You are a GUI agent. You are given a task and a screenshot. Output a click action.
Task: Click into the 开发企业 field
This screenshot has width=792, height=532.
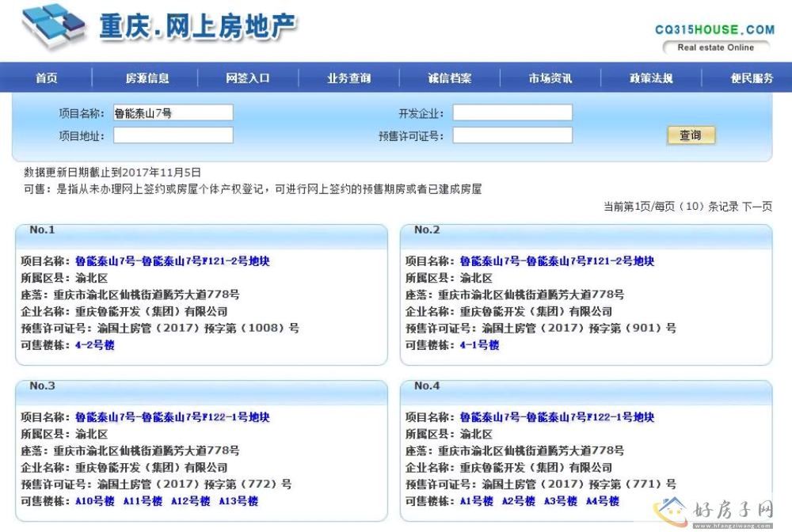(512, 113)
